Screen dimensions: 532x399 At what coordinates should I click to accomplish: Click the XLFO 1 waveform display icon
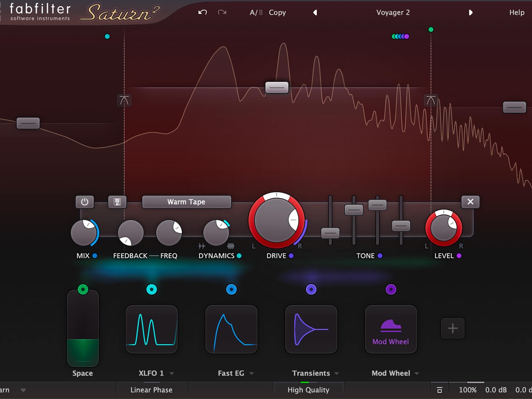(152, 329)
